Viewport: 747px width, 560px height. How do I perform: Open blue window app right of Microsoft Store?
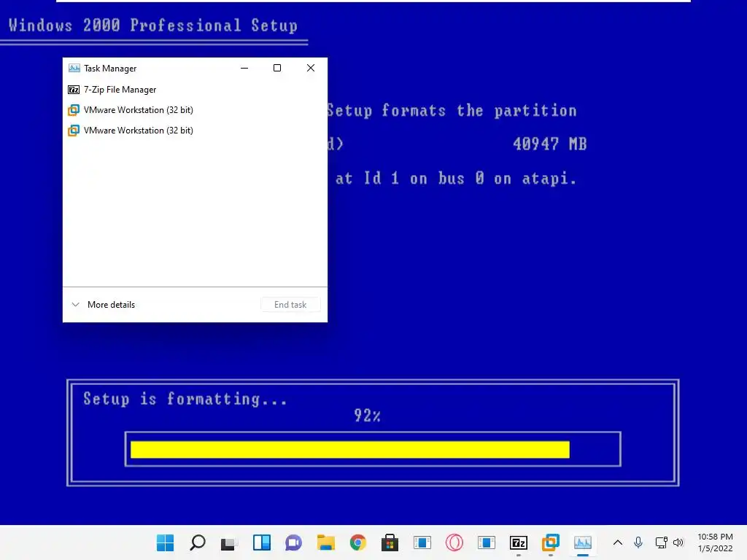tap(422, 542)
